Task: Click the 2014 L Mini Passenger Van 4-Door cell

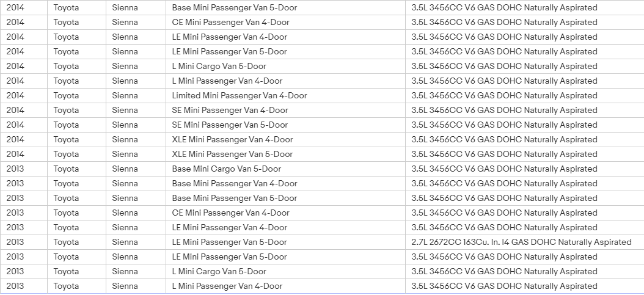Action: point(285,81)
